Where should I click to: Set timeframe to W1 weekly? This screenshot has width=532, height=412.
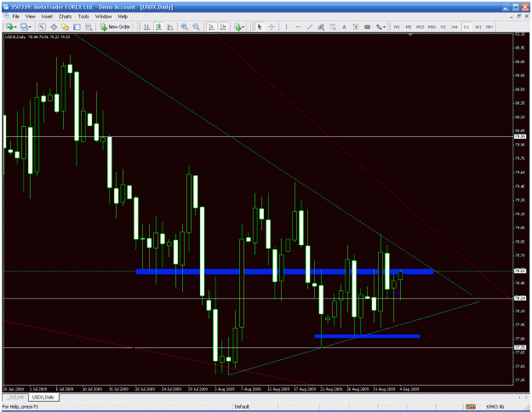[x=478, y=26]
